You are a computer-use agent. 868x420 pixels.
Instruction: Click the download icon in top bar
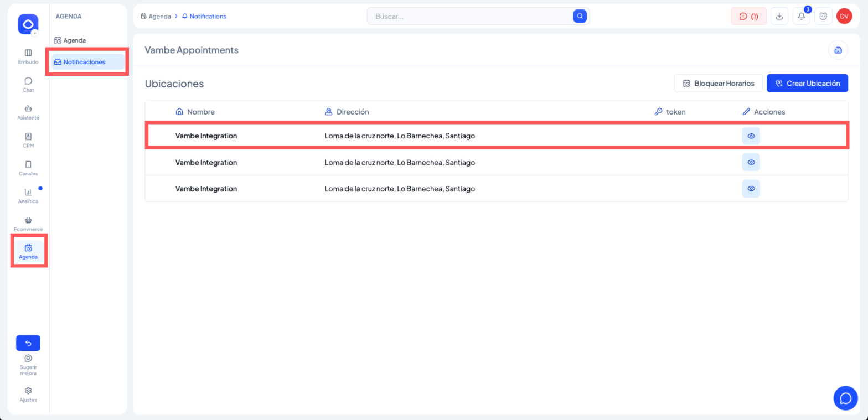[779, 16]
